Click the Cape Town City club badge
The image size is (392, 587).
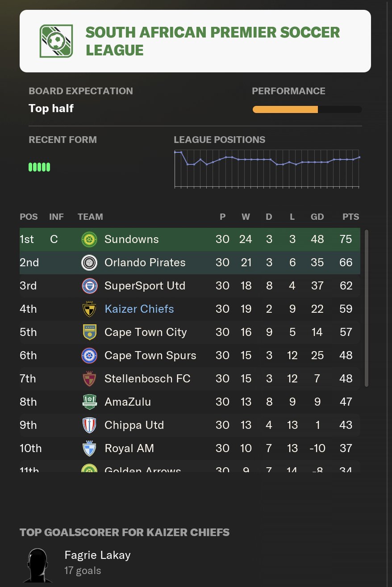pos(89,332)
